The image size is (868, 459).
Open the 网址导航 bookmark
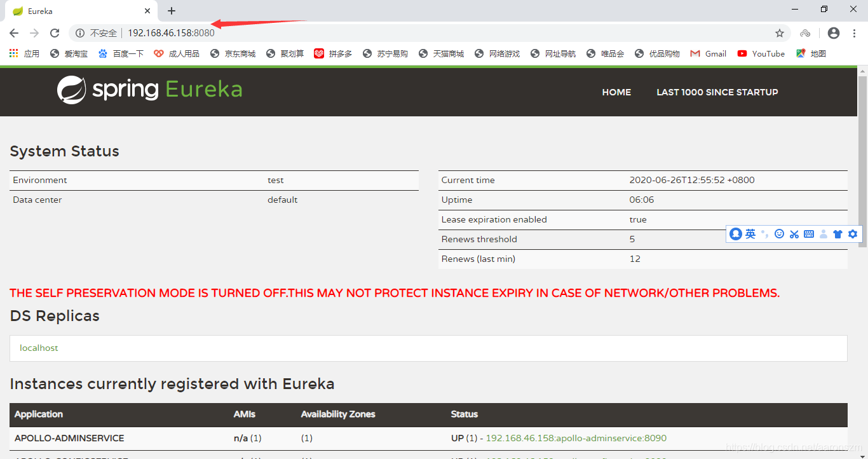coord(553,54)
